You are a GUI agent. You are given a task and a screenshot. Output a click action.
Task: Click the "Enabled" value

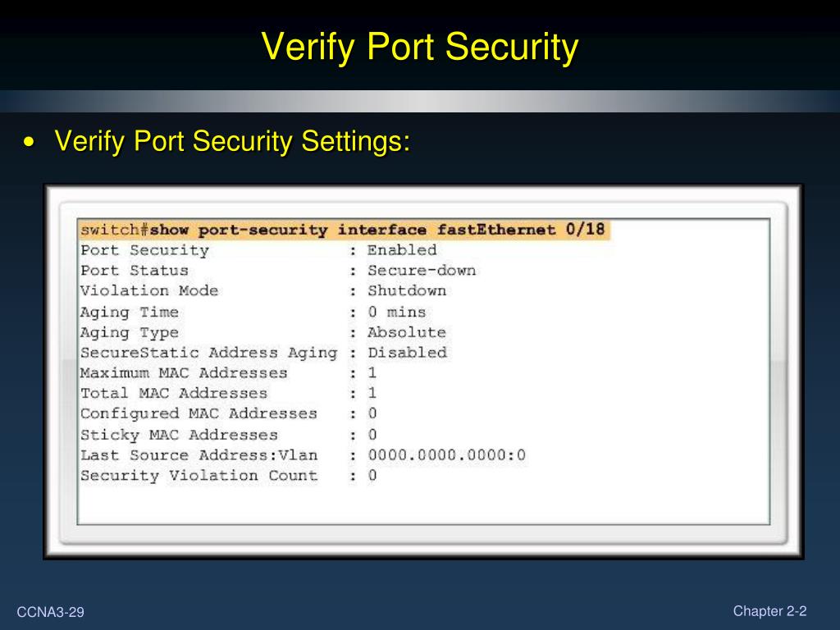402,250
